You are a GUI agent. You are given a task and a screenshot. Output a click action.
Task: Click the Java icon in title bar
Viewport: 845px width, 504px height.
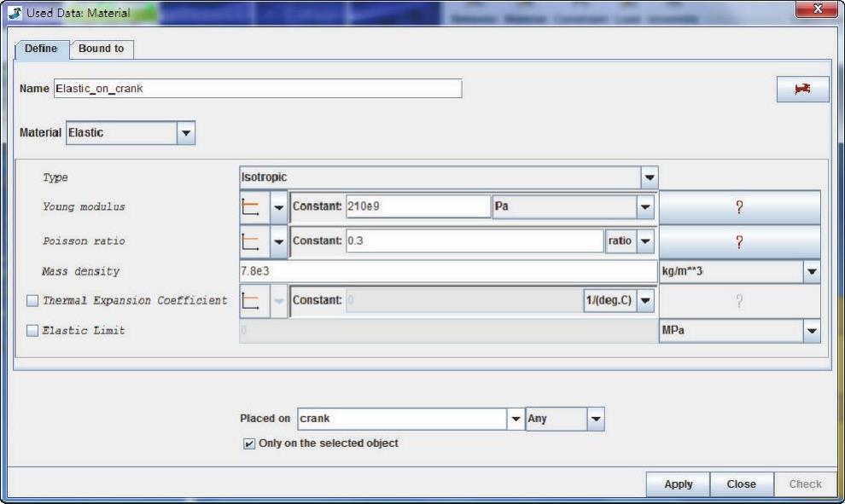coord(15,13)
